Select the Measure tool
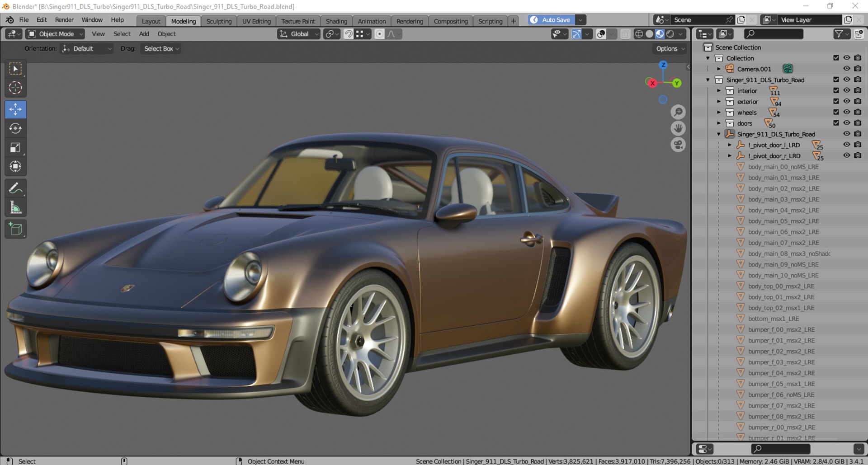 (x=15, y=207)
